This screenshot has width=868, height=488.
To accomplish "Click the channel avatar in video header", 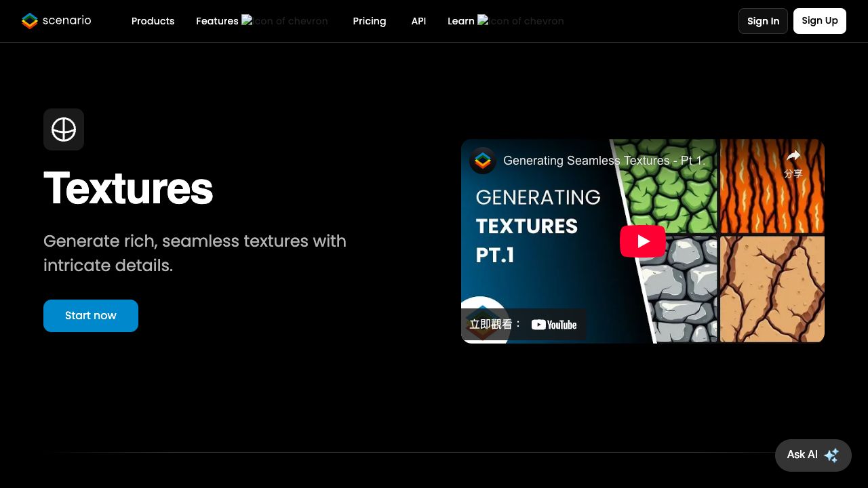I will 483,161.
